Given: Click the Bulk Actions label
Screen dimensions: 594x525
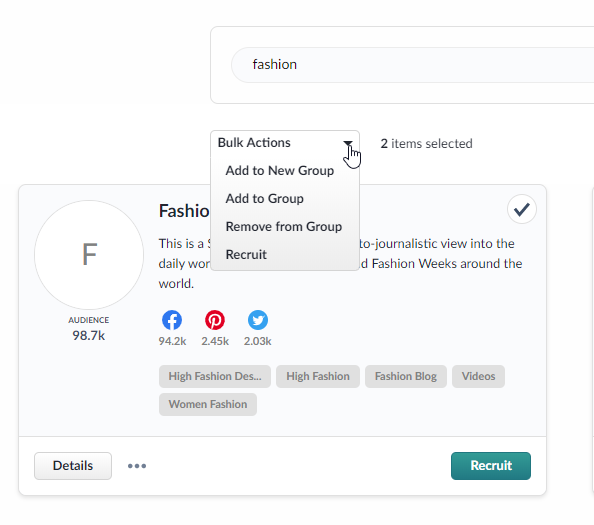Looking at the screenshot, I should [x=254, y=143].
